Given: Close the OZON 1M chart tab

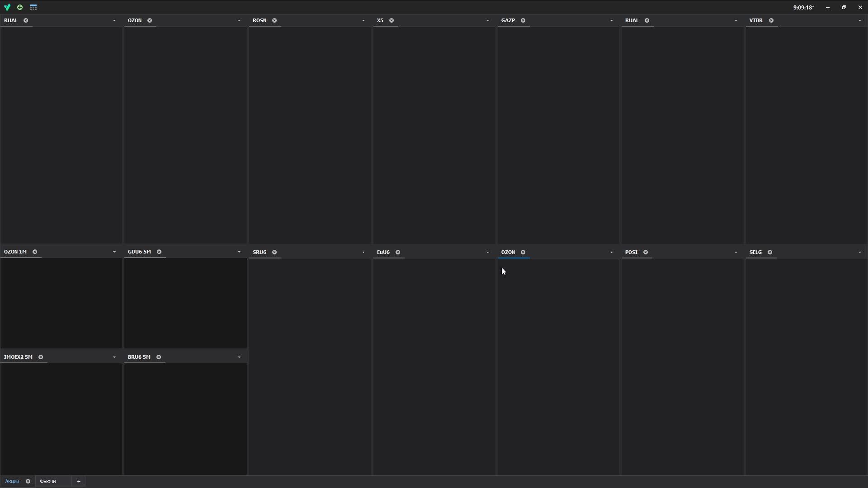Looking at the screenshot, I should pos(35,252).
